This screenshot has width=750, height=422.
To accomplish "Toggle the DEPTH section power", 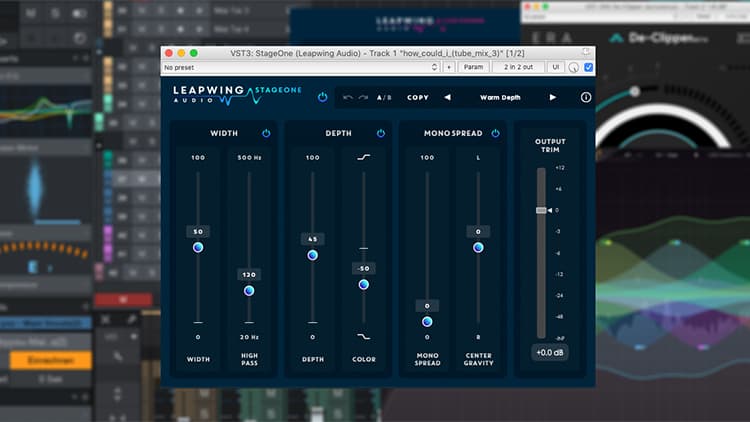I will click(x=381, y=133).
